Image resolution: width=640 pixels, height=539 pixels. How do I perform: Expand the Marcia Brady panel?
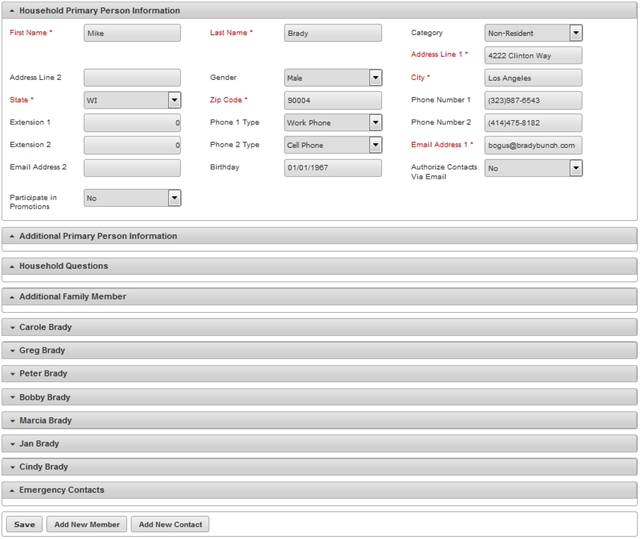[x=319, y=420]
